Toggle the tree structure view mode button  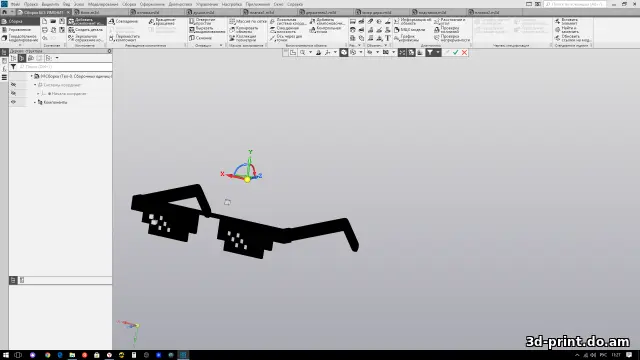[x=13, y=58]
